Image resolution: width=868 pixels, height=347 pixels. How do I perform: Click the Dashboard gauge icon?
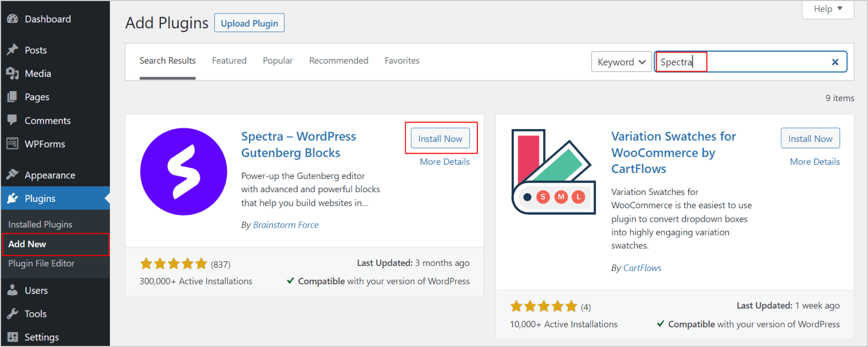coord(12,19)
